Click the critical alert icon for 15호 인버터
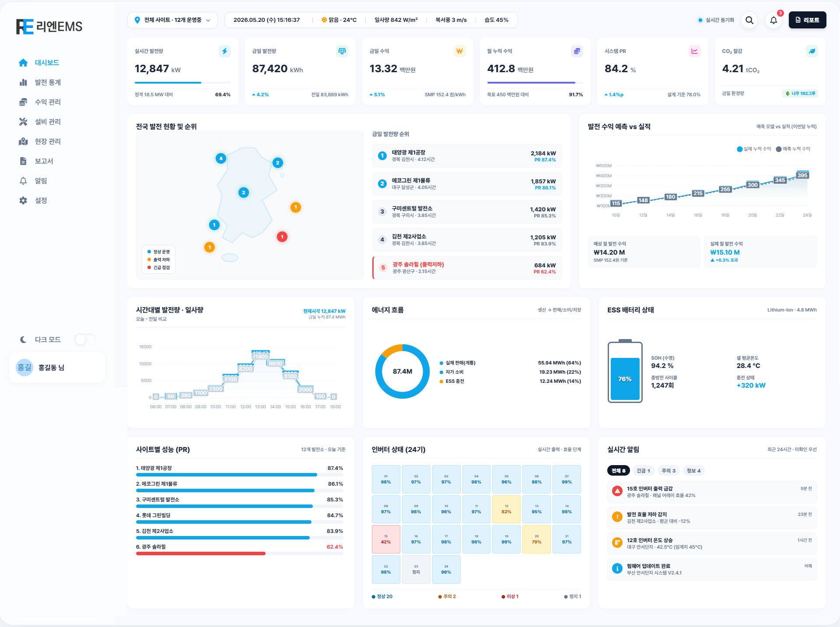Viewport: 840px width, 627px height. tap(617, 491)
